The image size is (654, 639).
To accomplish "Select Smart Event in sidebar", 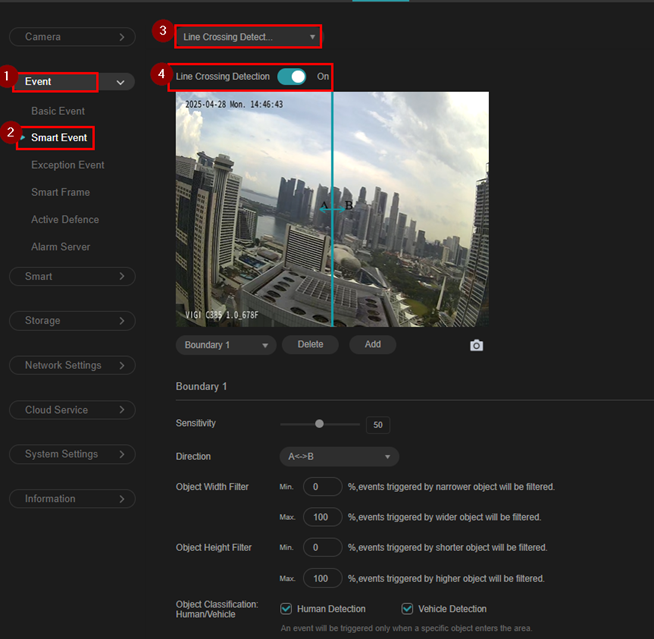I will [x=59, y=137].
